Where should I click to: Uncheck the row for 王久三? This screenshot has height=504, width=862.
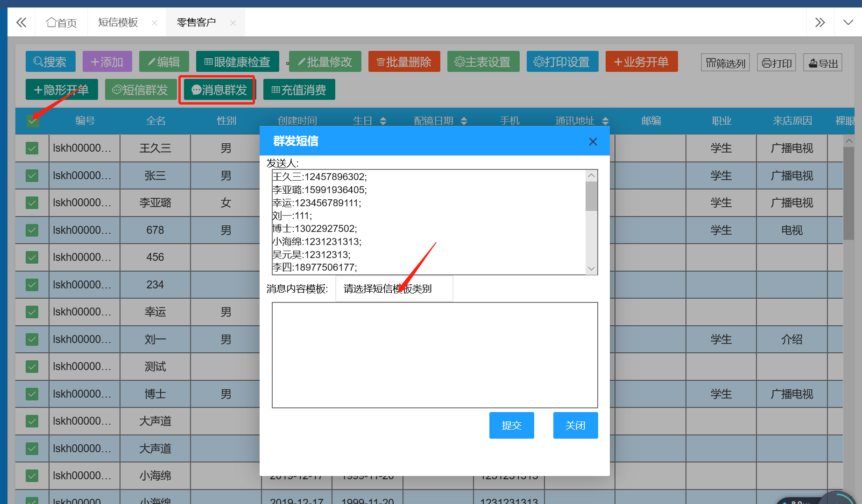32,148
